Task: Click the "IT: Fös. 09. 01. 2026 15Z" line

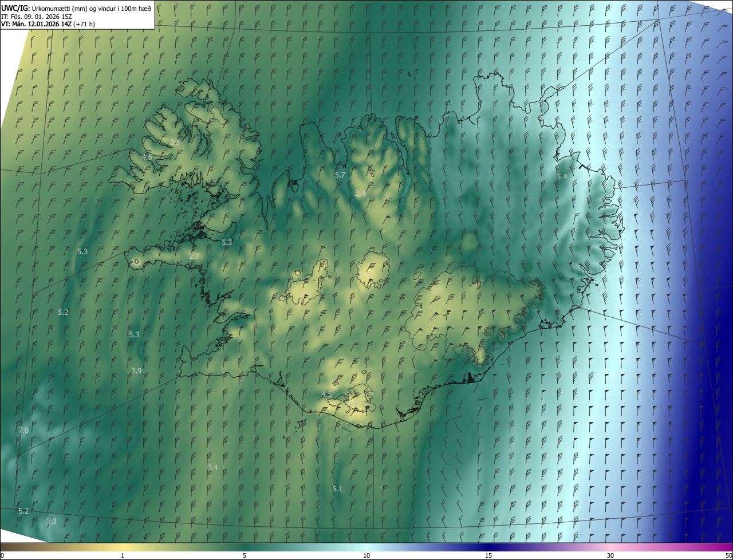Action: pyautogui.click(x=36, y=16)
